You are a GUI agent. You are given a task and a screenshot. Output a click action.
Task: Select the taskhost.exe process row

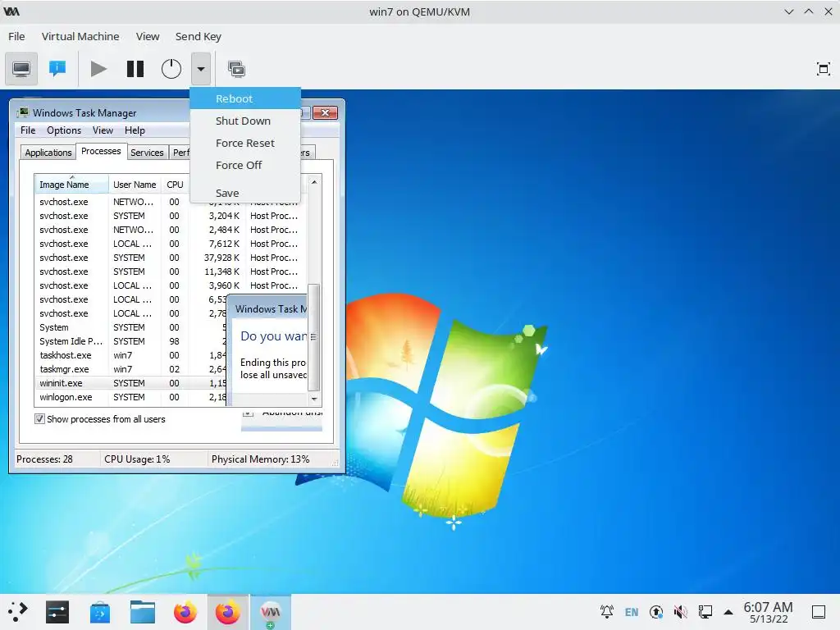(132, 355)
